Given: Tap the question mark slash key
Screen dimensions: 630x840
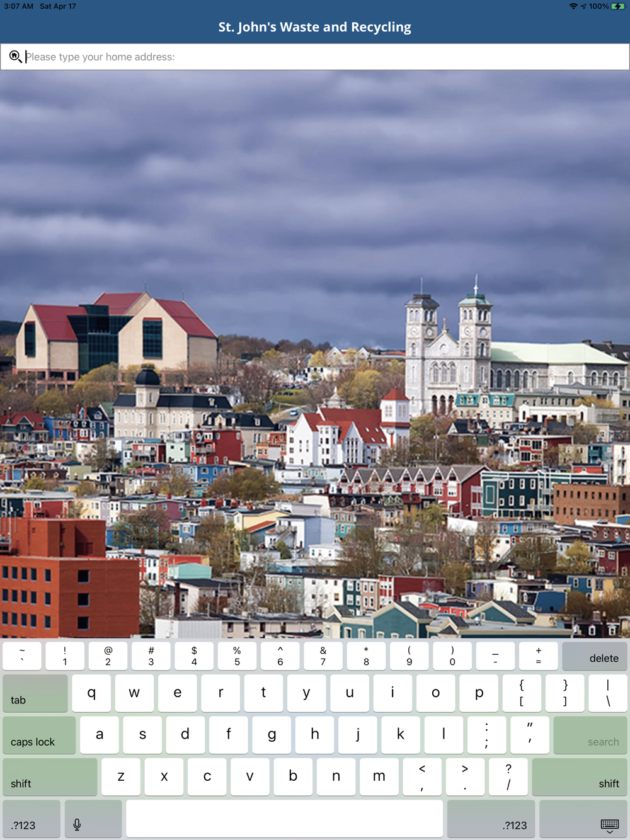Looking at the screenshot, I should 508,777.
